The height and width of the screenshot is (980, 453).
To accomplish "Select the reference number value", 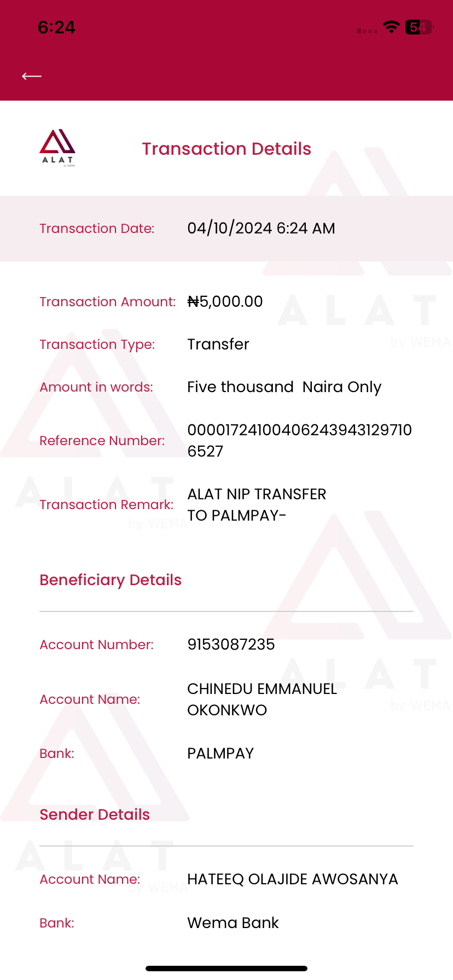I will 299,440.
